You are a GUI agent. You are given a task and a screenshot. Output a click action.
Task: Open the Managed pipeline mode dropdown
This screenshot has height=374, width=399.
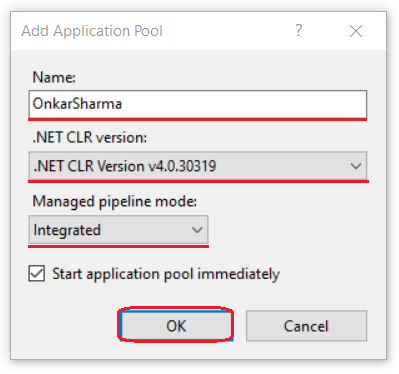click(118, 230)
